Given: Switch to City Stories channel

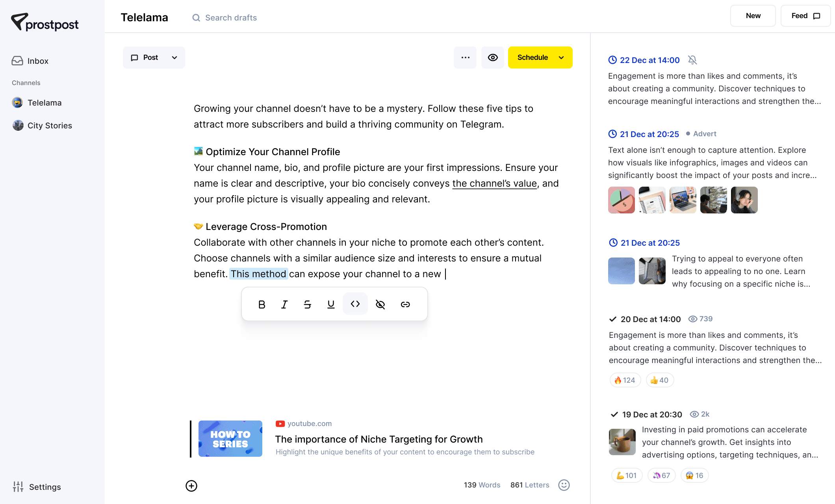Looking at the screenshot, I should tap(50, 126).
